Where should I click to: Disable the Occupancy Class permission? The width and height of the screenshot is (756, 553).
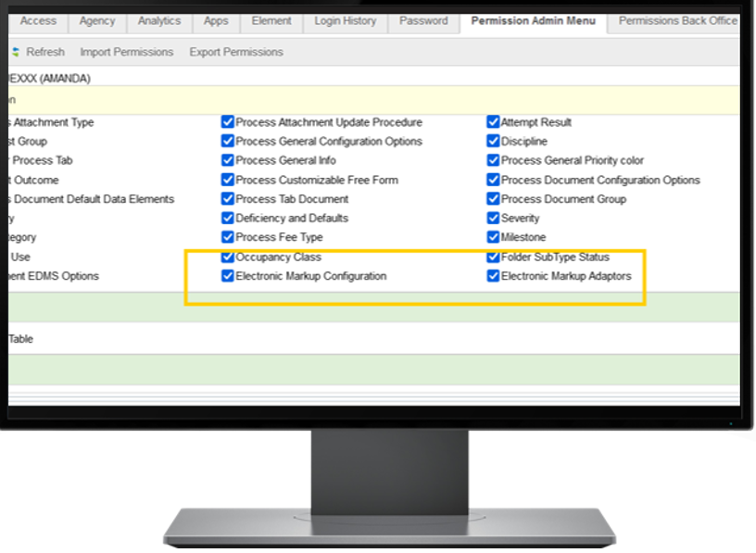click(228, 257)
